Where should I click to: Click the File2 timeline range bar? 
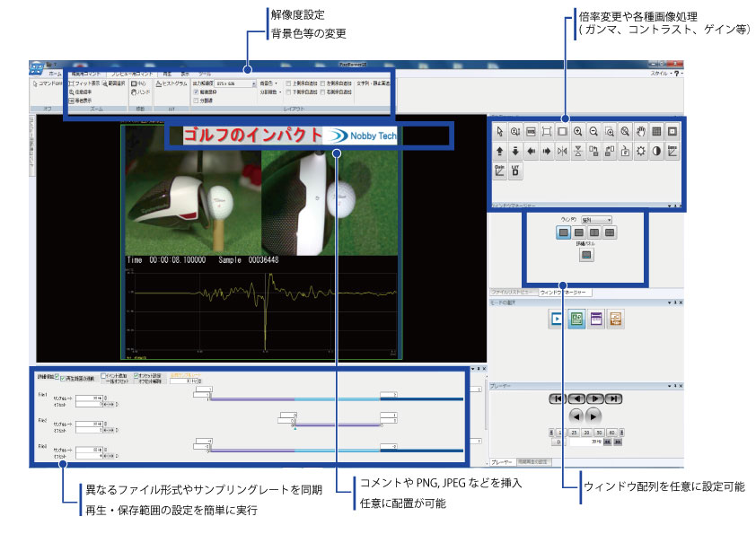(338, 425)
